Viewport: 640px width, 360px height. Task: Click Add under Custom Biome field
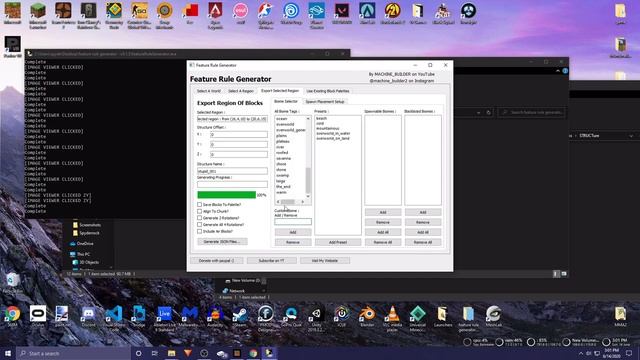tap(293, 232)
